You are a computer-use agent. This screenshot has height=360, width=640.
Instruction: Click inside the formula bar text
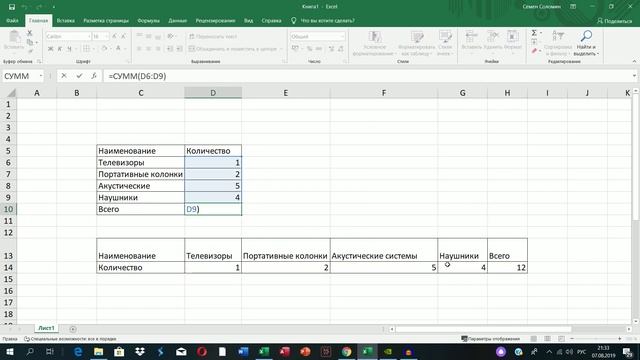138,76
